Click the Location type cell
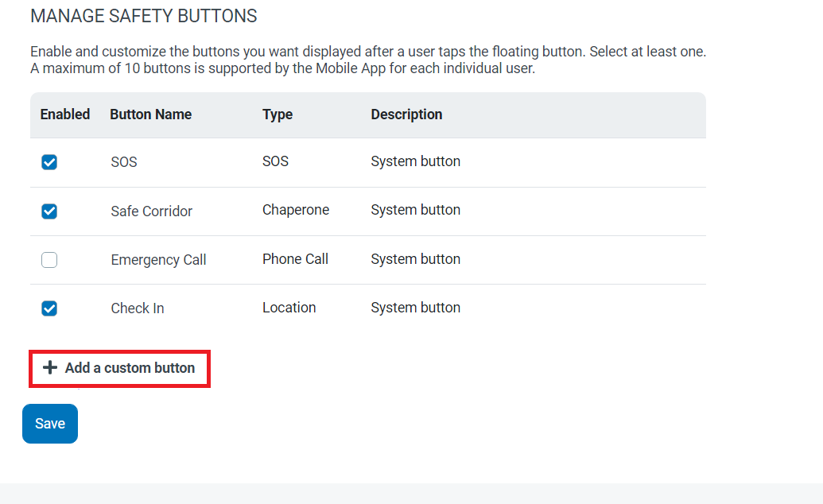 (289, 308)
